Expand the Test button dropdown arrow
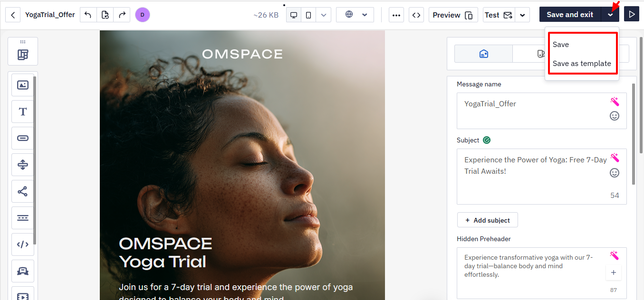644x300 pixels. pos(523,15)
